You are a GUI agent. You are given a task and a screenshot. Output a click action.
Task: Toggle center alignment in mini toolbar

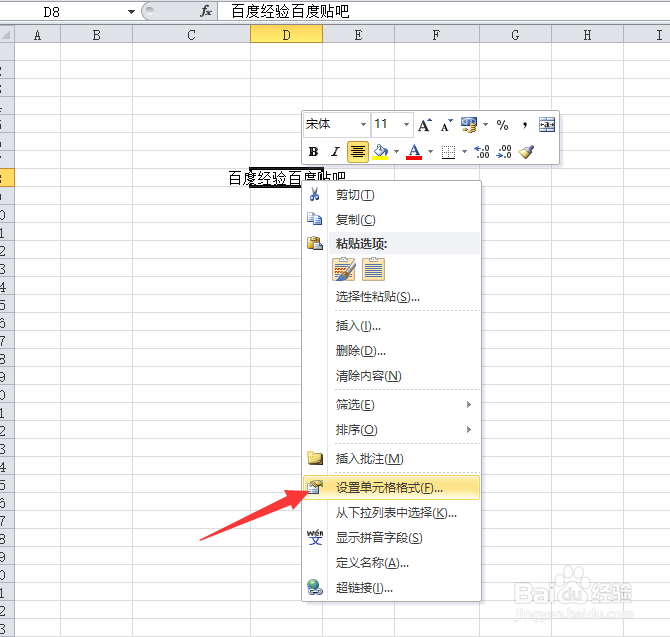(358, 152)
